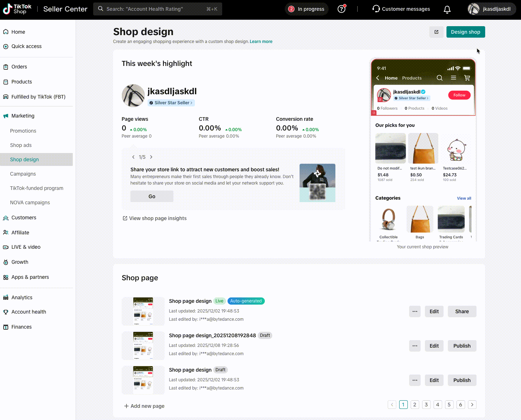521x420 pixels.
Task: Go to previous highlight tip arrow
Action: (133, 157)
